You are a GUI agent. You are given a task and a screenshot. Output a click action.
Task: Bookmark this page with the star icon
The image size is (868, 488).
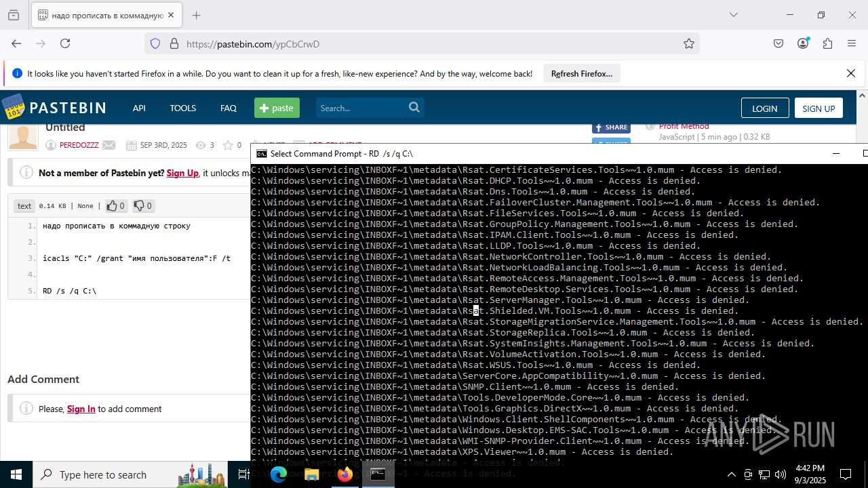pyautogui.click(x=689, y=43)
